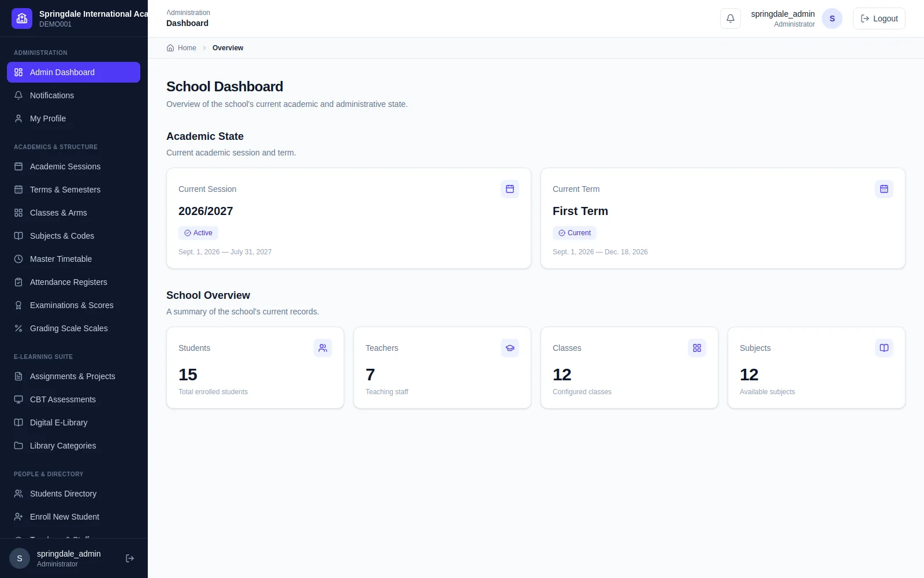Click the calendar icon on Current Term card
Viewport: 924px width, 578px height.
coord(884,189)
